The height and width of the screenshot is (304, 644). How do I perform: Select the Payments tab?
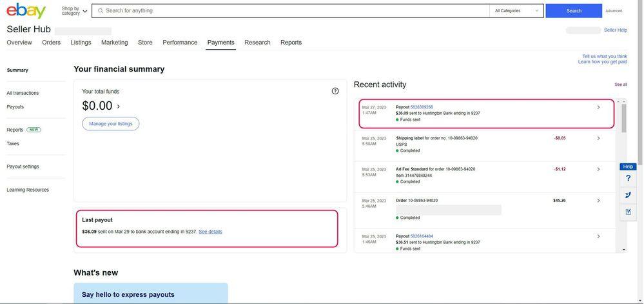221,43
